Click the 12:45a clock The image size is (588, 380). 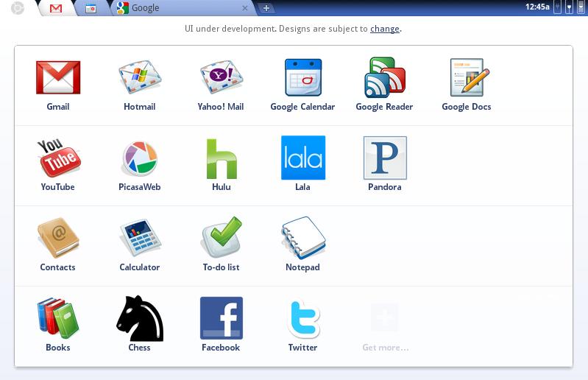coord(537,7)
